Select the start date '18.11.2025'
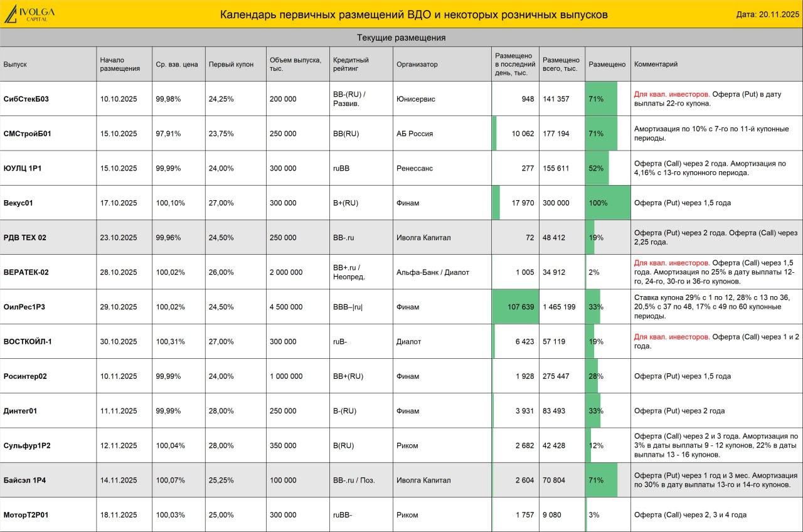The width and height of the screenshot is (803, 532). [x=119, y=515]
